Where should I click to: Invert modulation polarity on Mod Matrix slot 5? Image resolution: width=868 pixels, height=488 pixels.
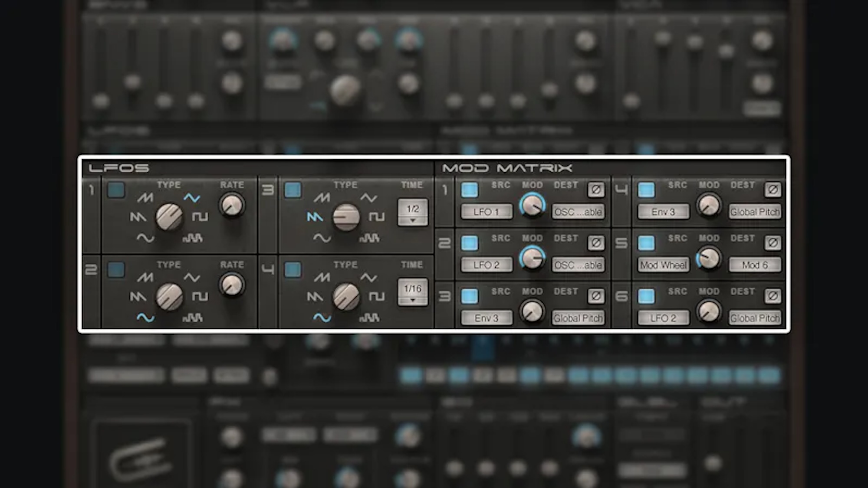[773, 243]
